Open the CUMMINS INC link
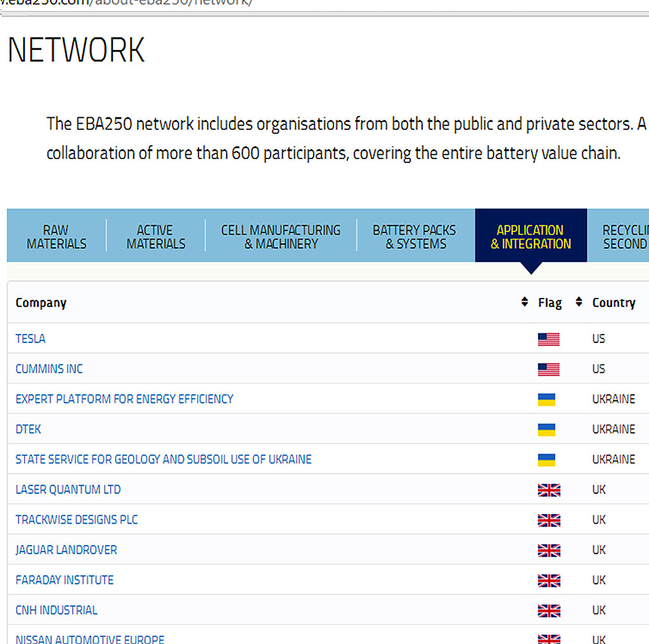The width and height of the screenshot is (649, 644). click(x=49, y=369)
